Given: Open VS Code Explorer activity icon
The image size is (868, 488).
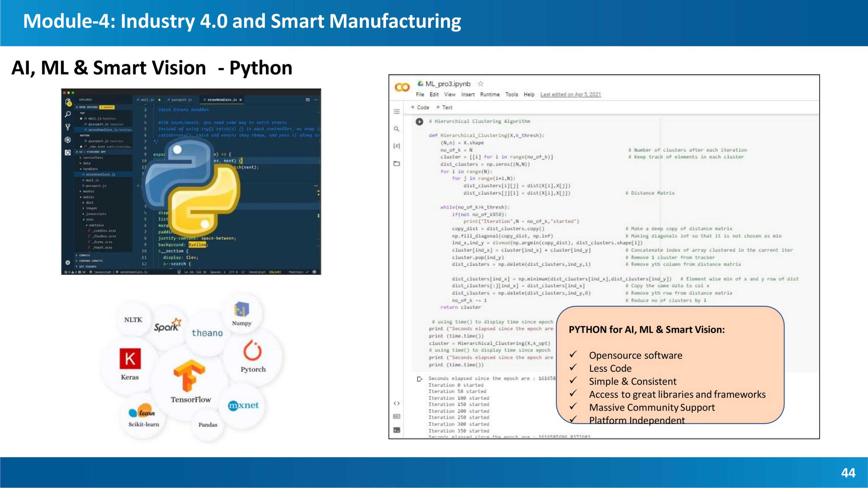Looking at the screenshot, I should tap(68, 102).
